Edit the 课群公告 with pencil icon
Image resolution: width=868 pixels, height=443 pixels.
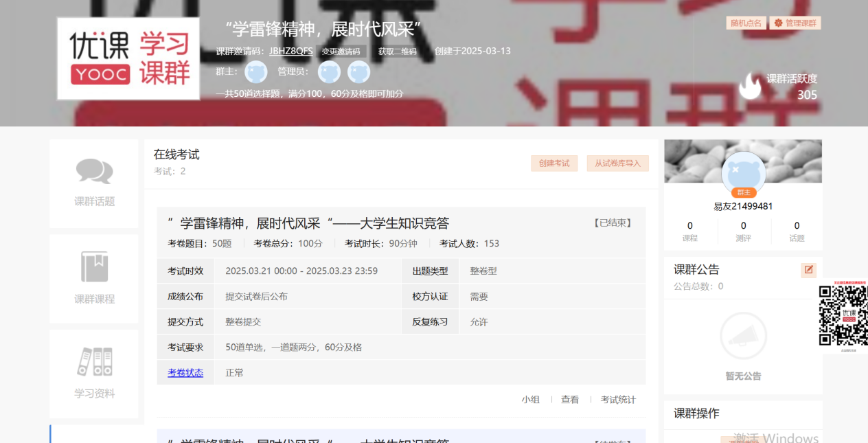tap(808, 270)
